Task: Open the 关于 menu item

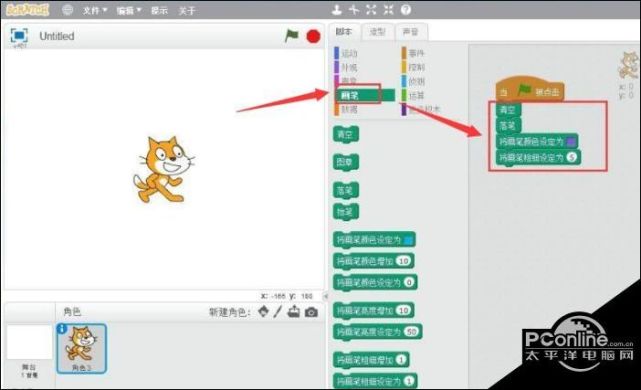Action: 187,10
